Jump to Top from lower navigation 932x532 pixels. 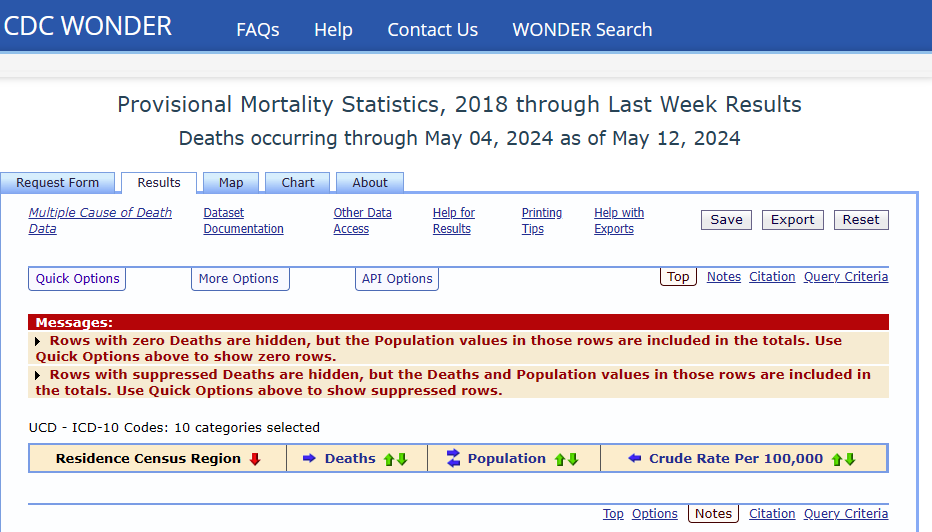tap(613, 514)
